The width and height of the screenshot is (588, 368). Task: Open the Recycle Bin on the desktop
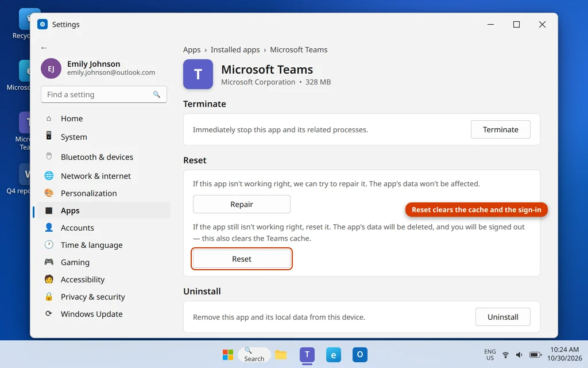21,24
